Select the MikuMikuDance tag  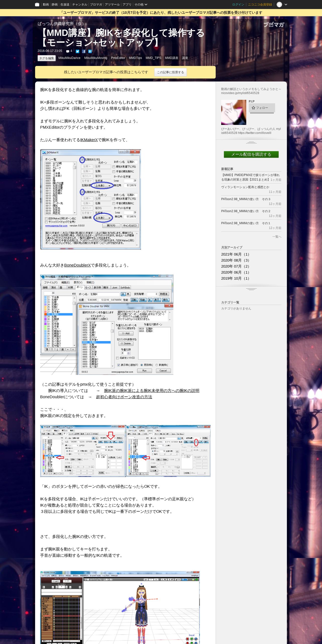[69, 58]
